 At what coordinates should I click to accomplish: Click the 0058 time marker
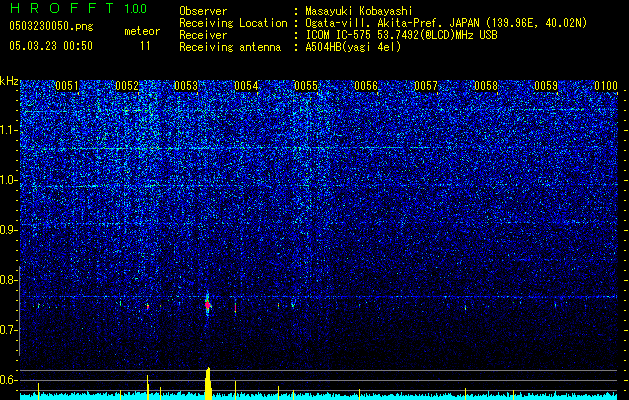(486, 86)
